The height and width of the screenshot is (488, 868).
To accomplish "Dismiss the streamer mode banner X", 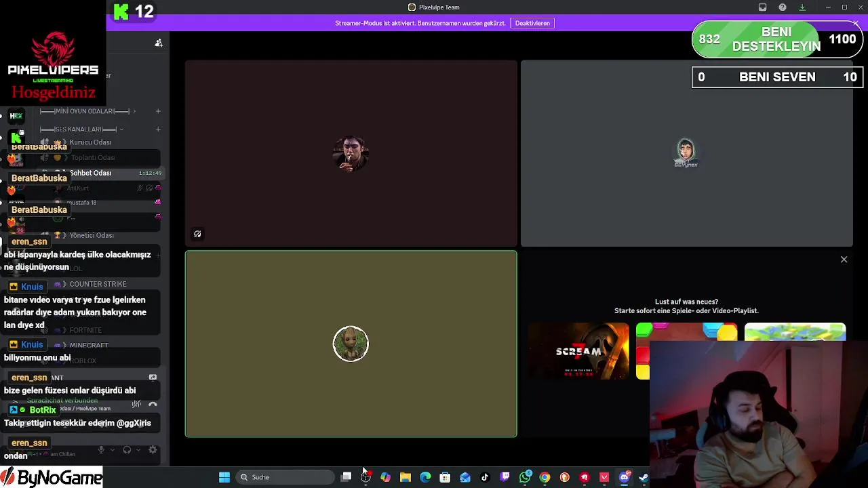I will pos(856,24).
